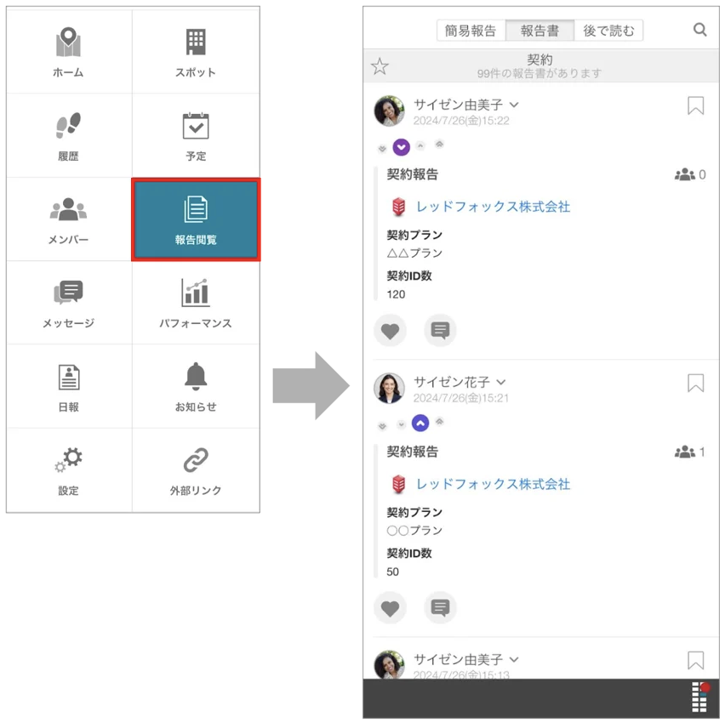
Task: Open the 設定 gear icon
Action: click(68, 460)
